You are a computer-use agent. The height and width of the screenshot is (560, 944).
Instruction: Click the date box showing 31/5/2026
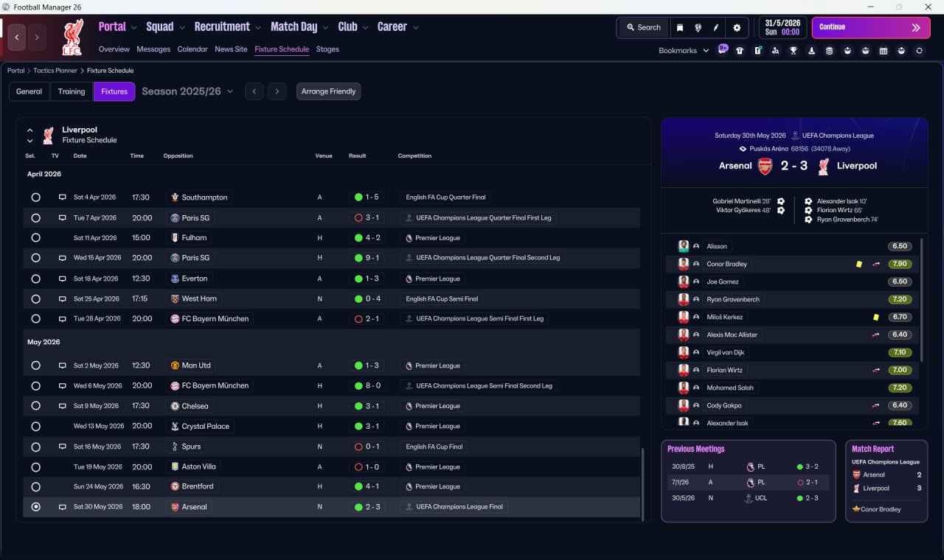coord(782,27)
